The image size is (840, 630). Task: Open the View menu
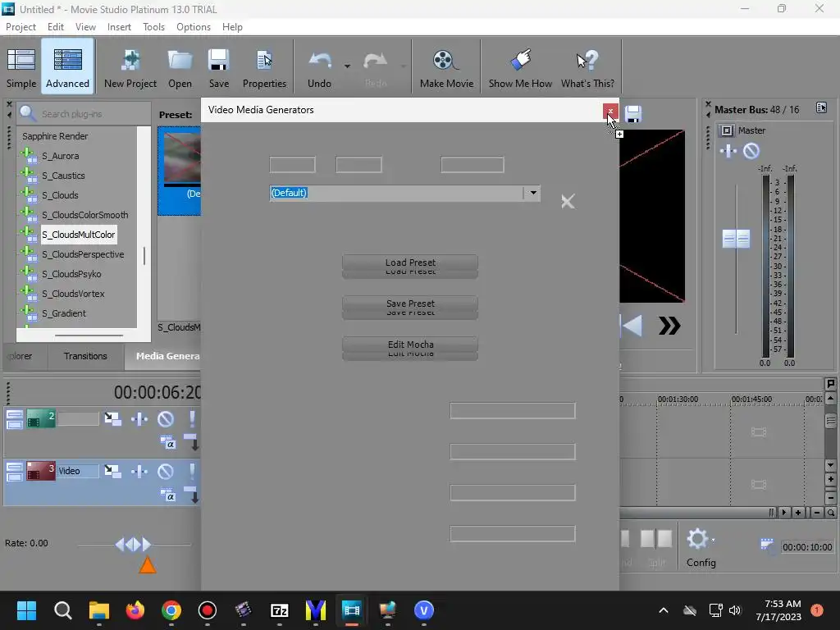[x=85, y=27]
